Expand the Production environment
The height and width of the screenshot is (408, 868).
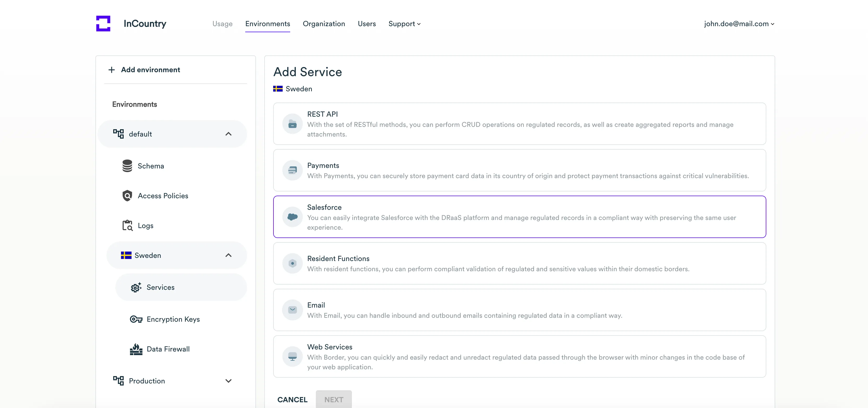click(228, 381)
